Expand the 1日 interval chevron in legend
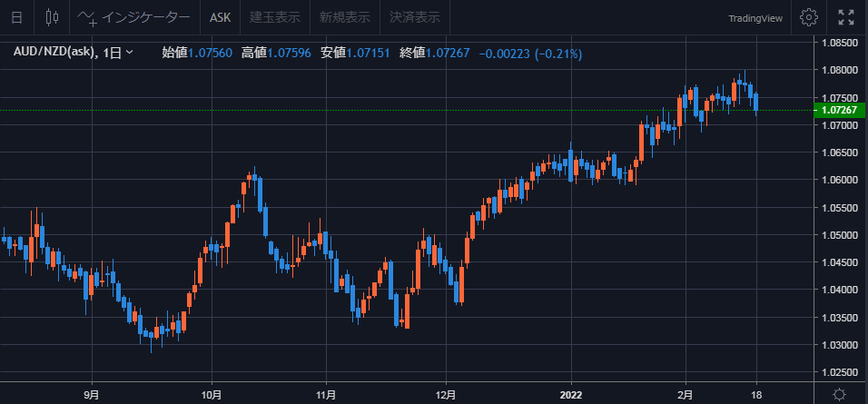Viewport: 868px width, 404px height. coord(130,53)
